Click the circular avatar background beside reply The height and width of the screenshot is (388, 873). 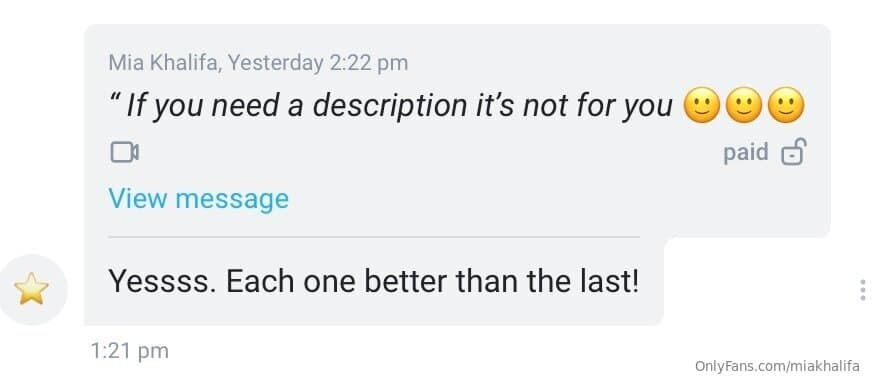[32, 289]
